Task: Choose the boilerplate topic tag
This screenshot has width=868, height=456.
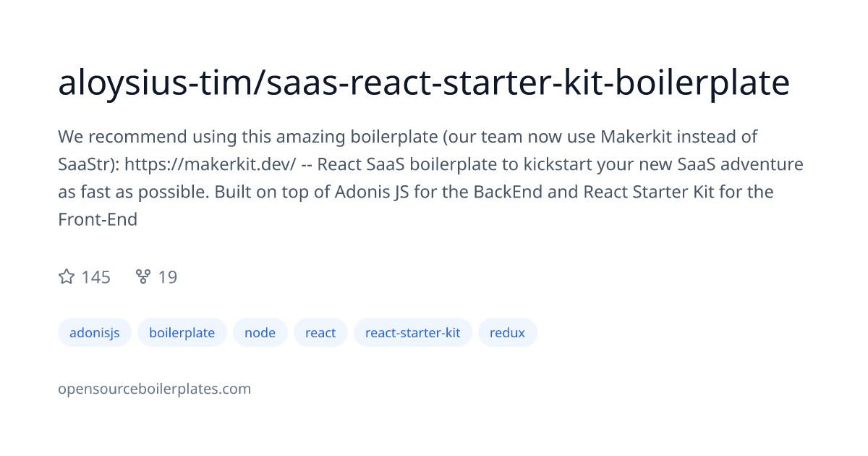Action: click(182, 333)
